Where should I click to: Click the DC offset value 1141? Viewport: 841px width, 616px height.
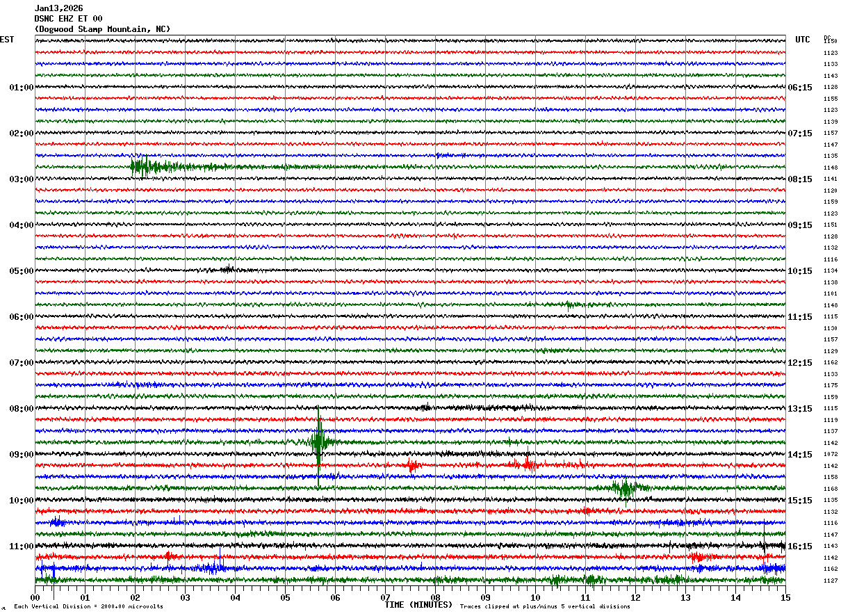tap(830, 179)
